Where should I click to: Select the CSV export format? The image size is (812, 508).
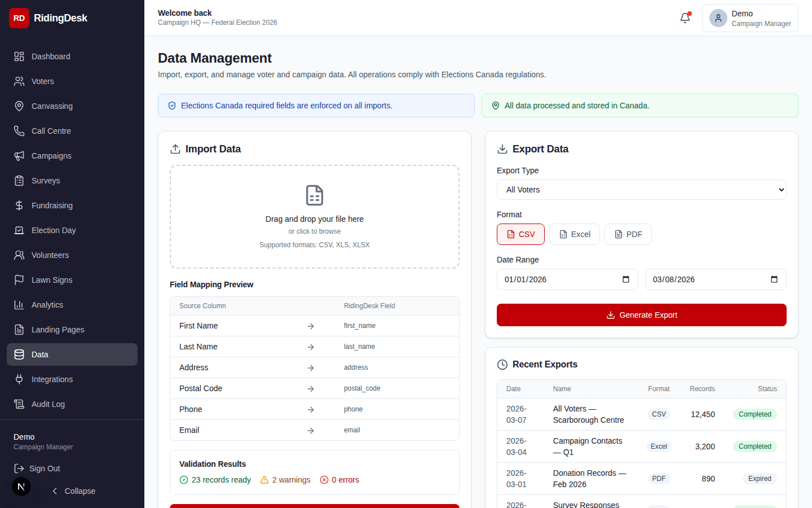pyautogui.click(x=520, y=234)
